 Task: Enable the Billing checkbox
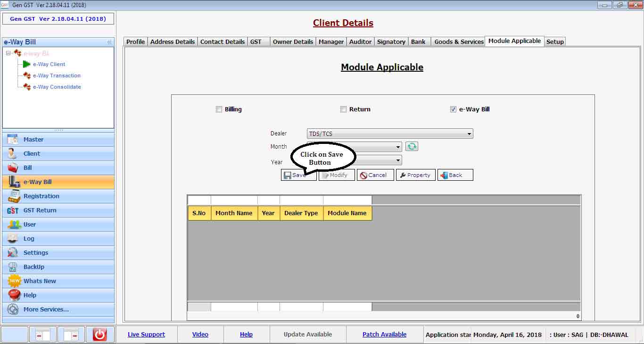pyautogui.click(x=219, y=109)
